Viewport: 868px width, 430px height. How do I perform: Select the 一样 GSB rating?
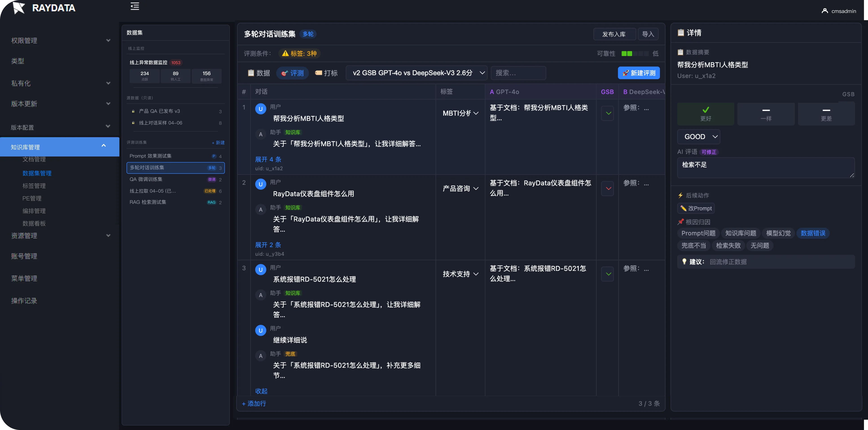tap(766, 114)
